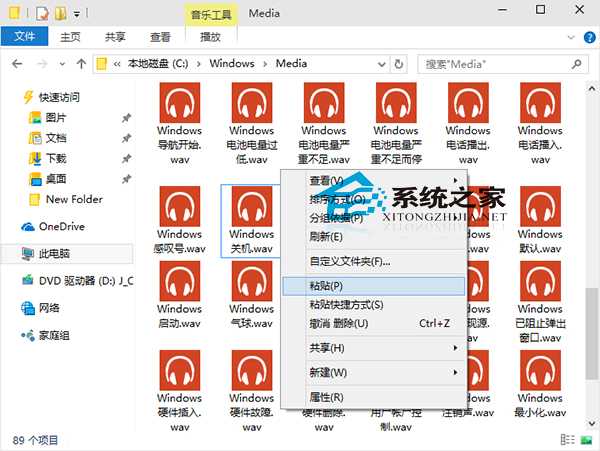
Task: Choose 粘贴快捷方式(S) in context menu
Action: [373, 305]
